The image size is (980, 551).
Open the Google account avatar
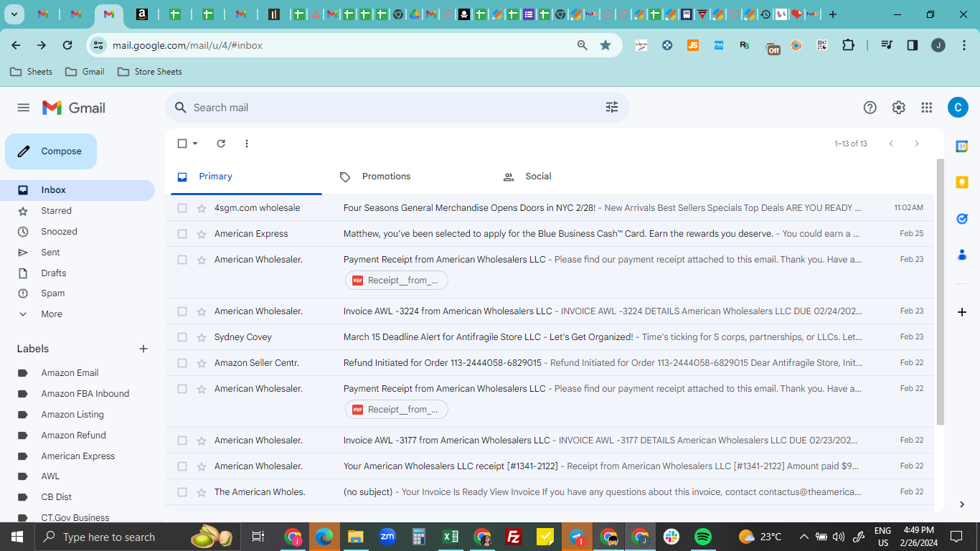(958, 108)
